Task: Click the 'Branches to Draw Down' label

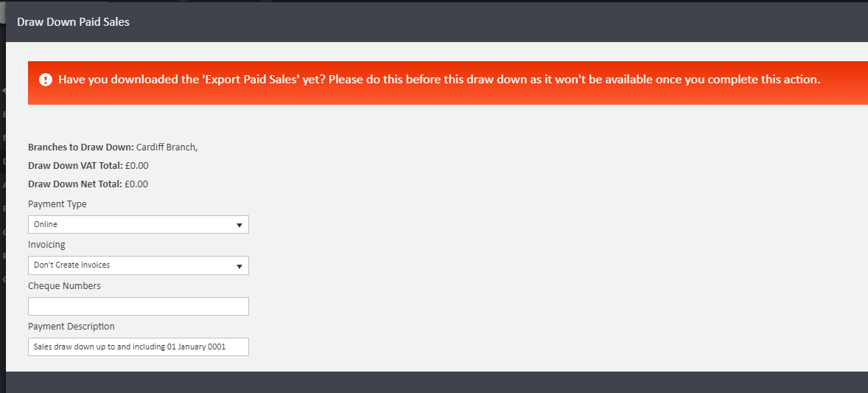Action: point(81,147)
